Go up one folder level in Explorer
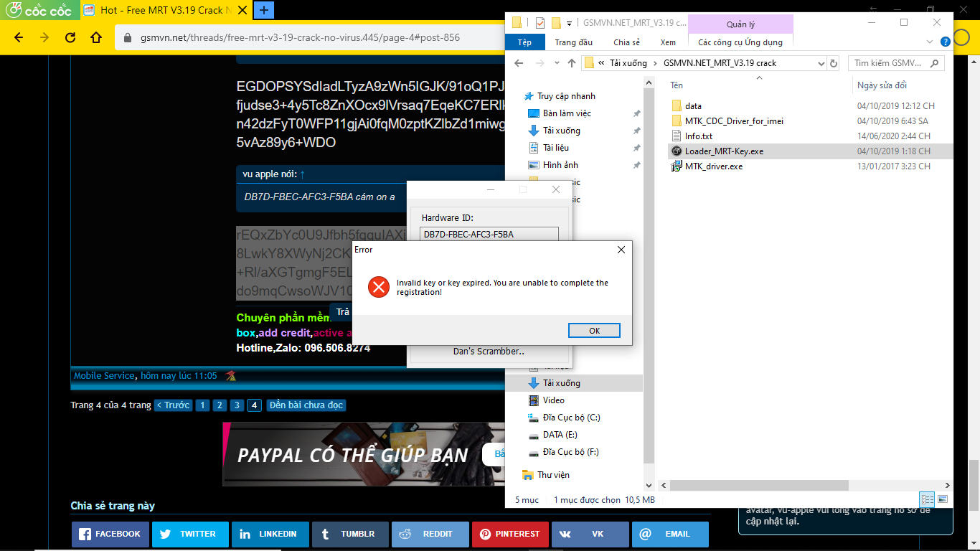This screenshot has width=980, height=551. tap(571, 63)
